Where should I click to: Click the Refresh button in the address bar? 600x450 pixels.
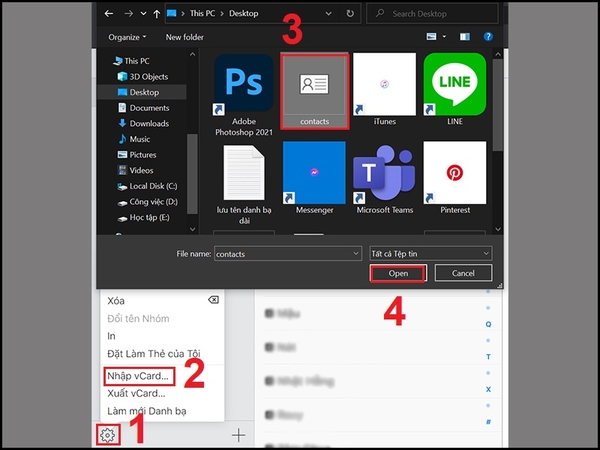(x=350, y=14)
